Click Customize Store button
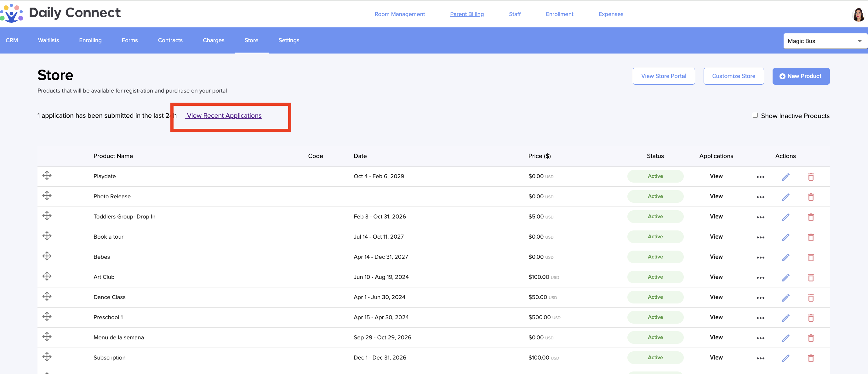The width and height of the screenshot is (868, 374). 733,76
